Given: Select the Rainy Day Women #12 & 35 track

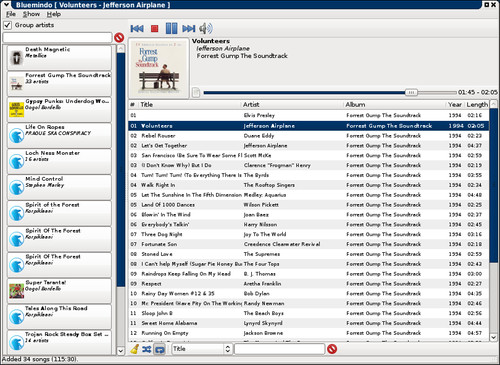Looking at the screenshot, I should coord(309,294).
